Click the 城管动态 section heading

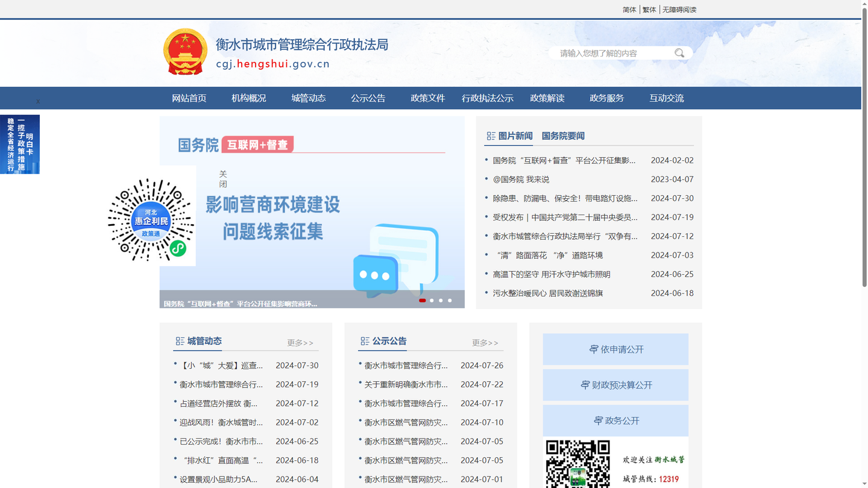(x=204, y=341)
